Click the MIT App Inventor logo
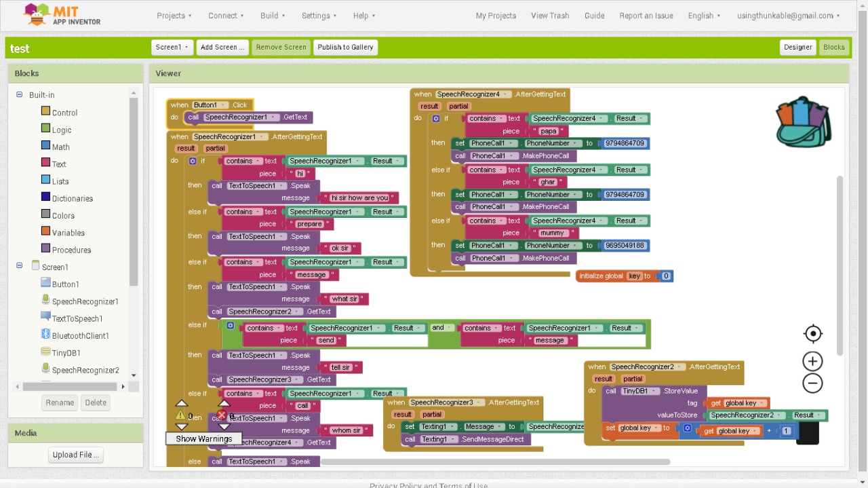Viewport: 868px width, 488px height. pos(60,14)
